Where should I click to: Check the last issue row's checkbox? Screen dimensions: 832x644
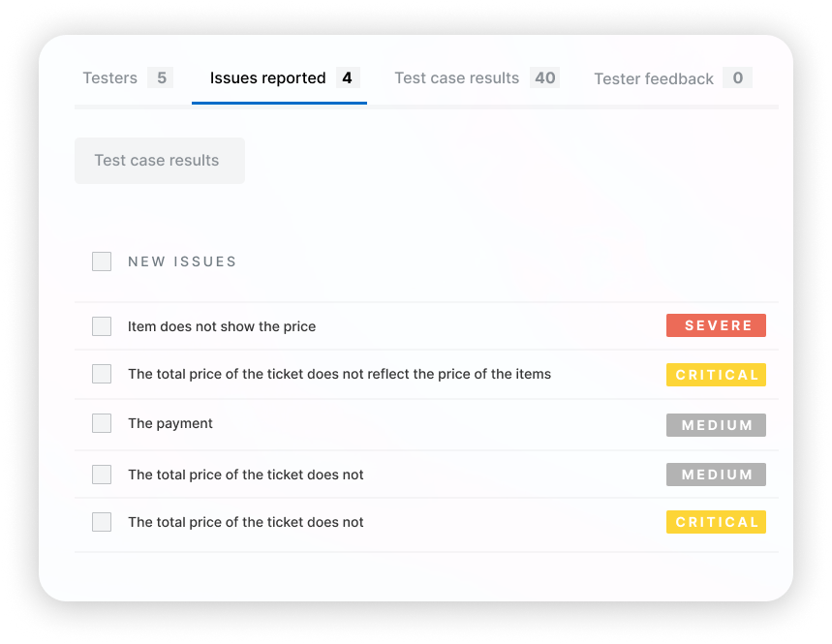[x=102, y=522]
